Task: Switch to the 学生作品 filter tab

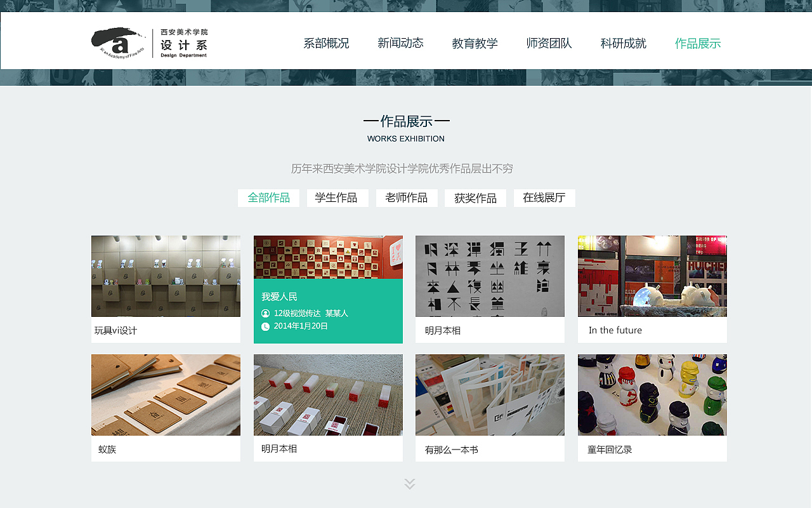Action: (337, 197)
